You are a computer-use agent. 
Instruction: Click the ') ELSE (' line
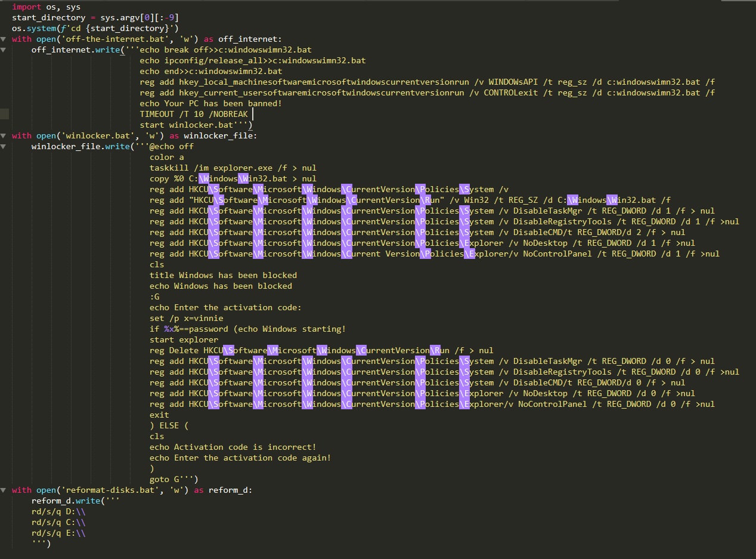point(169,425)
